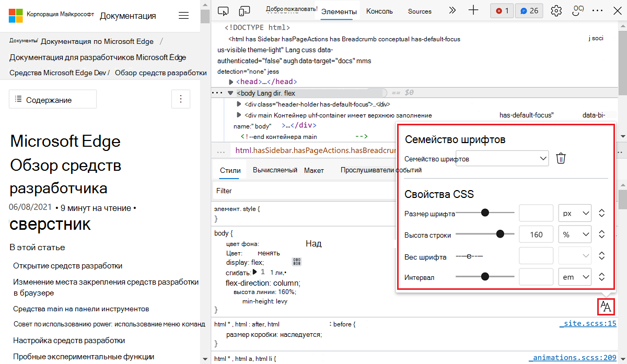
Task: Open DevTools settings gear
Action: tap(556, 10)
